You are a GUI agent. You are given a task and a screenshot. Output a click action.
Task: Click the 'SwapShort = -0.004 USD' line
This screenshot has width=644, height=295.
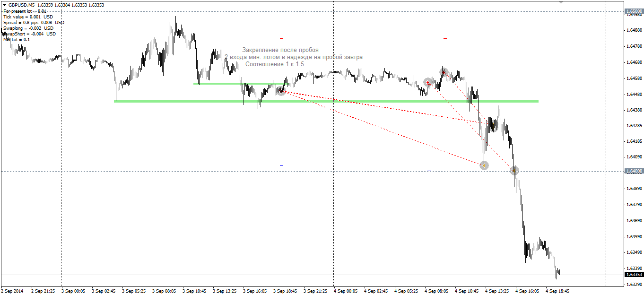[29, 34]
